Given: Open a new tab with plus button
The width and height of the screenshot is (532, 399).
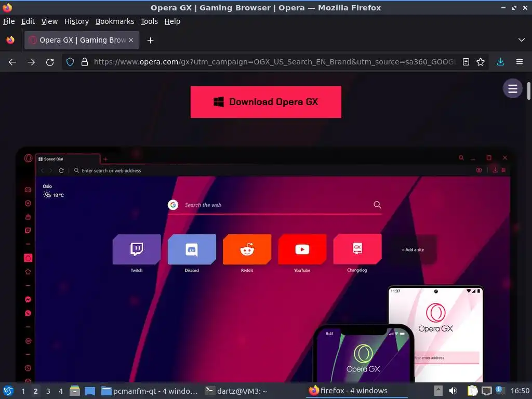Looking at the screenshot, I should click(150, 41).
